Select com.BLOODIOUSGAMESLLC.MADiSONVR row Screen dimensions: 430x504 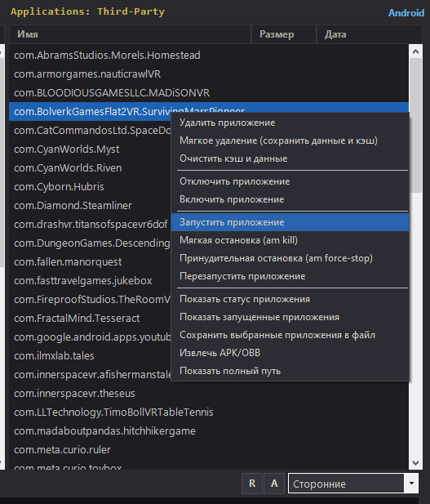(209, 93)
